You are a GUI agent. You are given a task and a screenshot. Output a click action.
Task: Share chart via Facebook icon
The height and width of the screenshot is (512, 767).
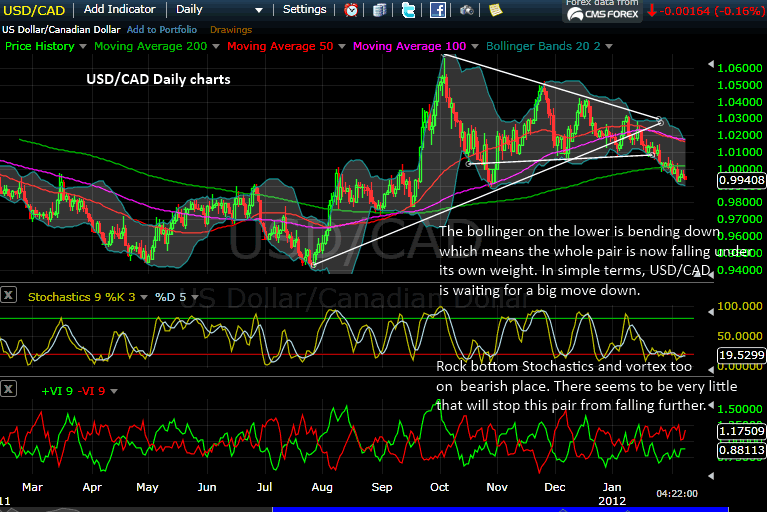click(x=437, y=10)
